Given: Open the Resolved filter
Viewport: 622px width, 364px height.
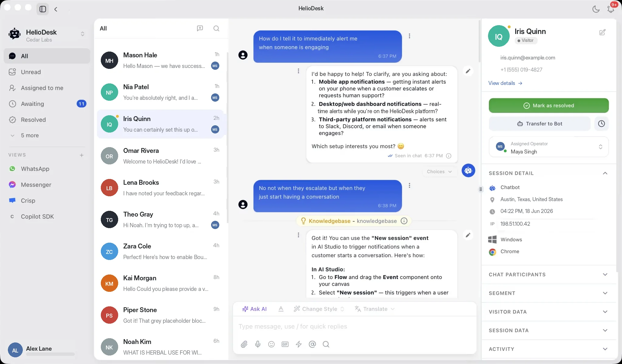Looking at the screenshot, I should (47, 120).
